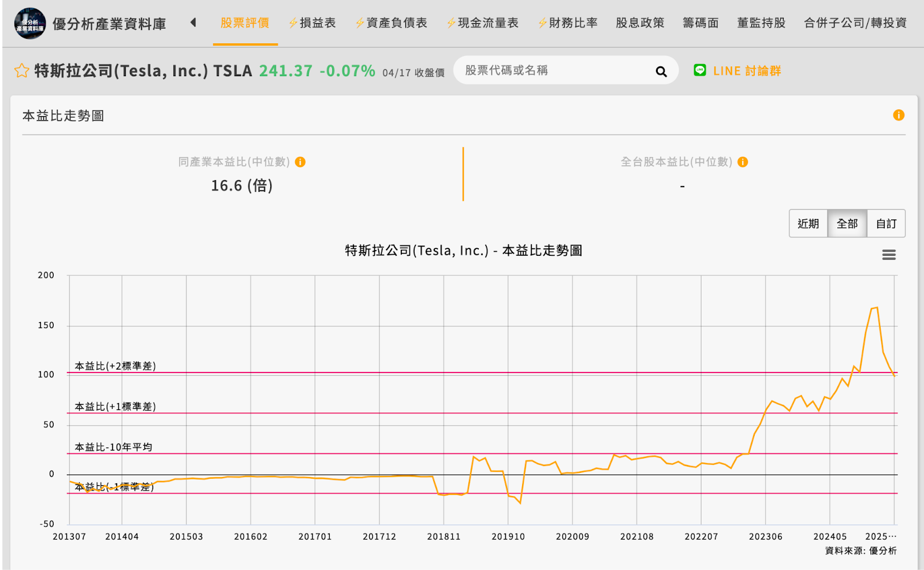Switch the chart range to 近期

click(x=808, y=223)
